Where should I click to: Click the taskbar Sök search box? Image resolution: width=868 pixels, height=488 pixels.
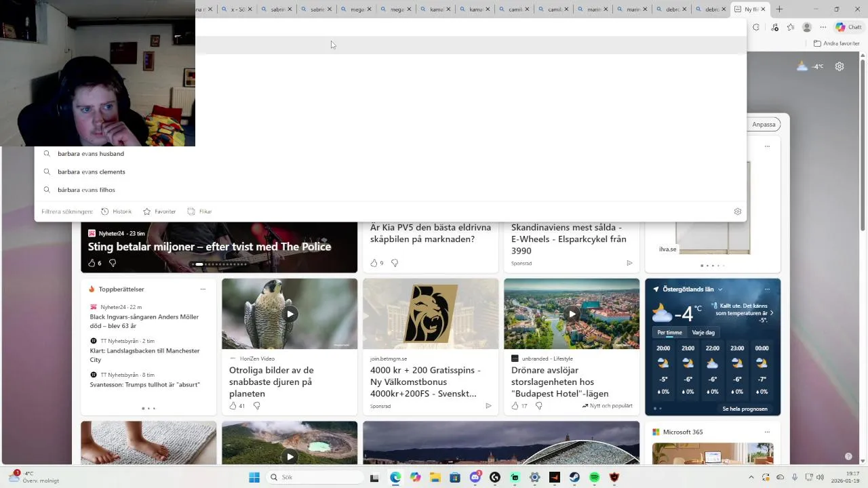point(315,477)
